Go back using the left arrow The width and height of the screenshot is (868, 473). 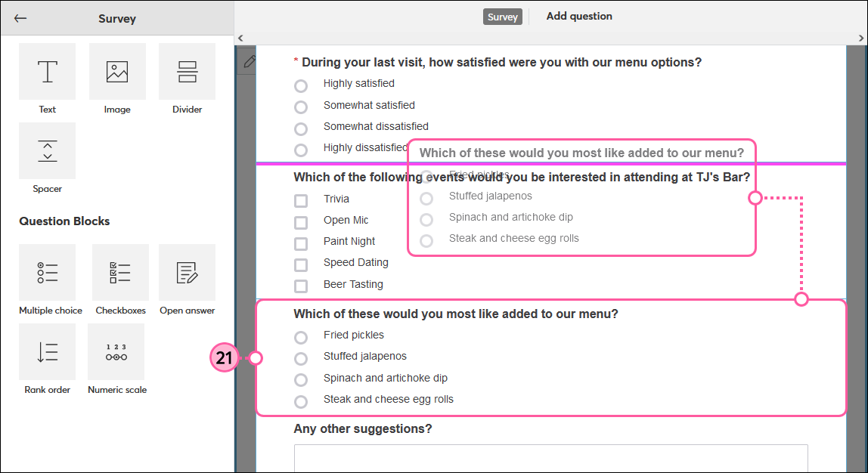(20, 18)
